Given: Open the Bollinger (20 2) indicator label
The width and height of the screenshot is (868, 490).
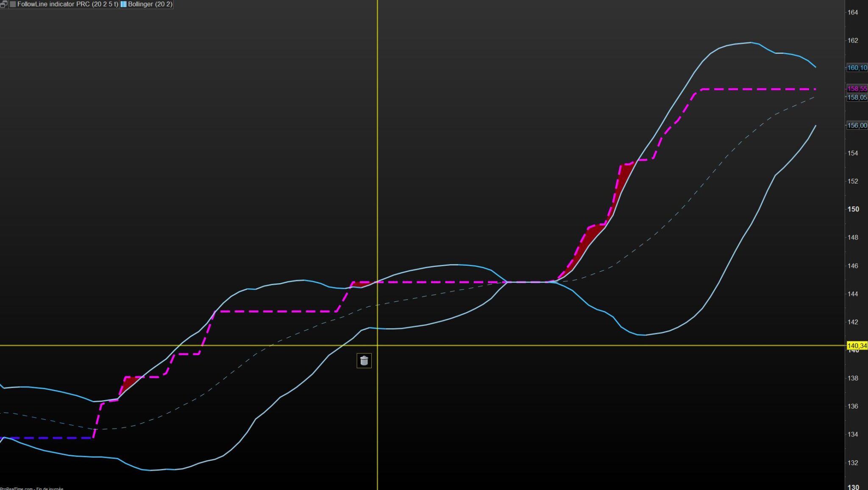Looking at the screenshot, I should (150, 4).
